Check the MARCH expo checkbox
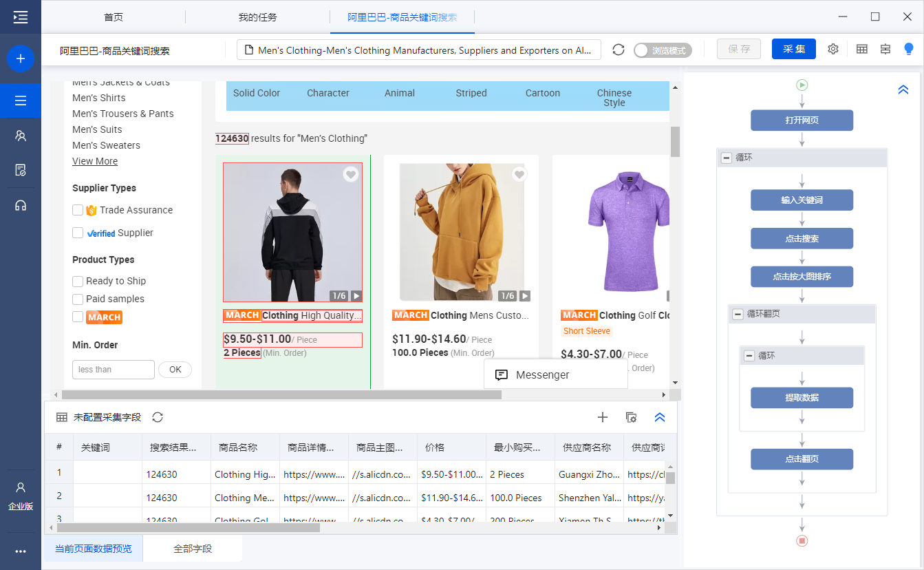 click(78, 317)
